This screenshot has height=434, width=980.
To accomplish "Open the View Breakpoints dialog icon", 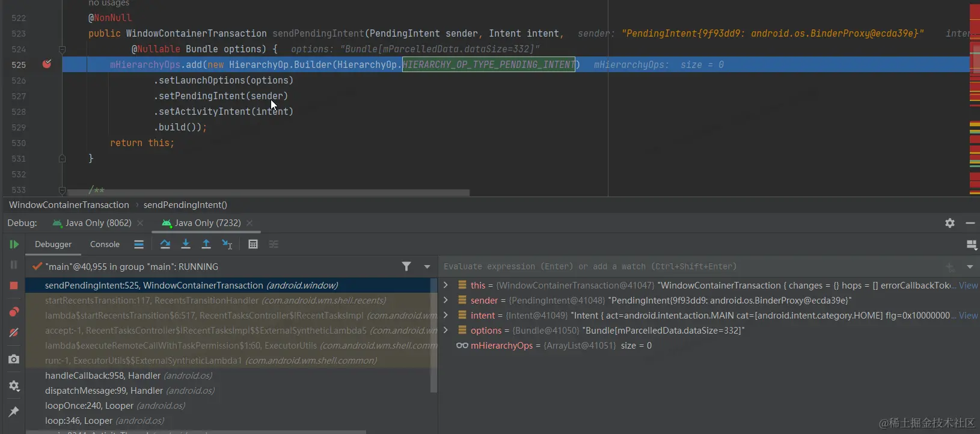I will point(14,311).
